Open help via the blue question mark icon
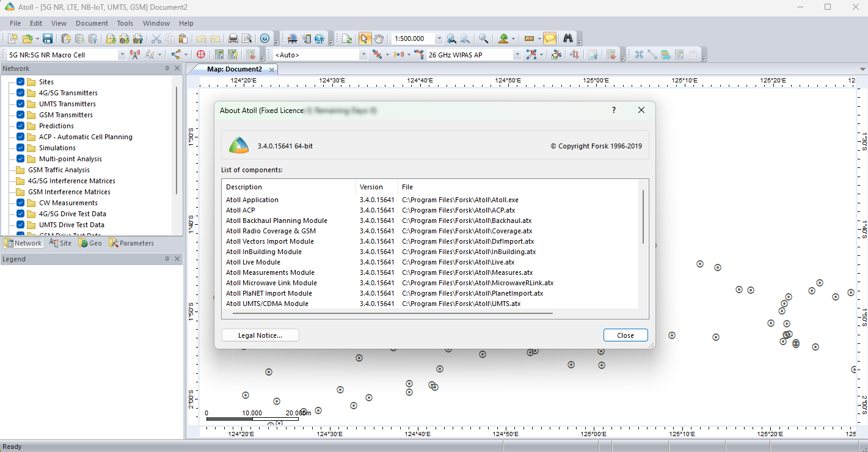 point(264,38)
